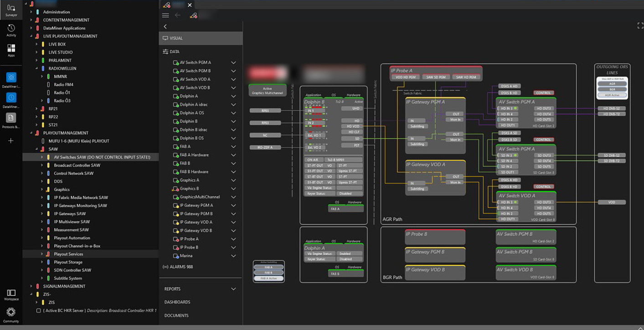Click Active Graphics Multichannel button
644x330 pixels.
tap(268, 91)
